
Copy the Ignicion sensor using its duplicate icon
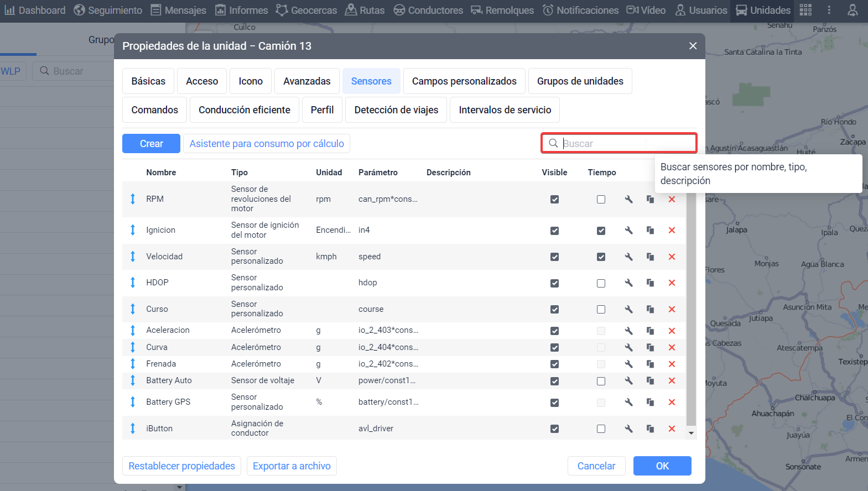(650, 230)
